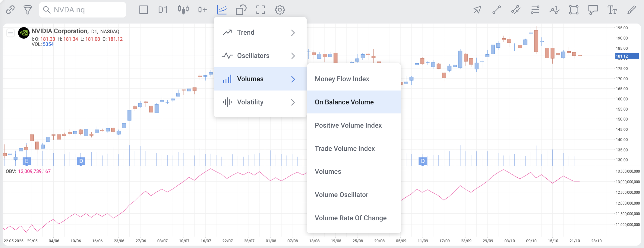Click the D dividend marker near 11/09
This screenshot has width=644, height=248.
[423, 161]
